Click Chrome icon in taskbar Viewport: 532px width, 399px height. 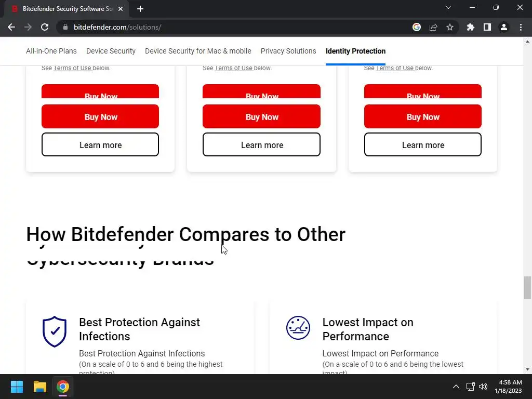coord(63,387)
